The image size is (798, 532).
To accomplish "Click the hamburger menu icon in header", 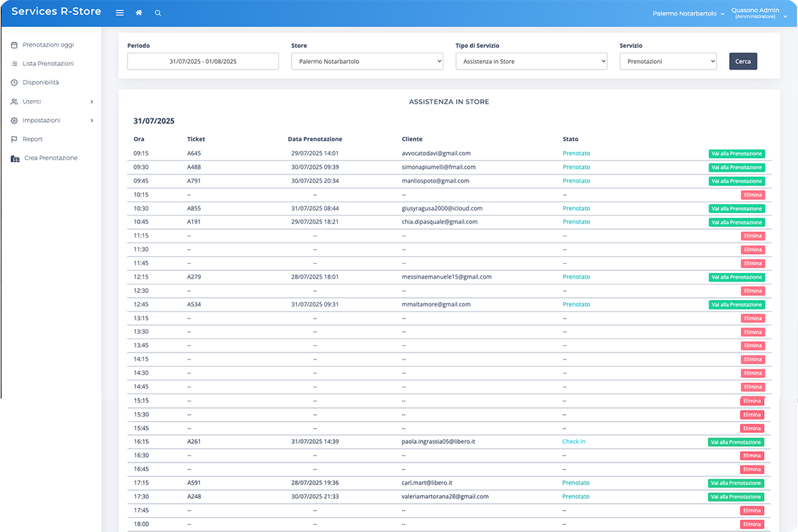I will (x=119, y=13).
